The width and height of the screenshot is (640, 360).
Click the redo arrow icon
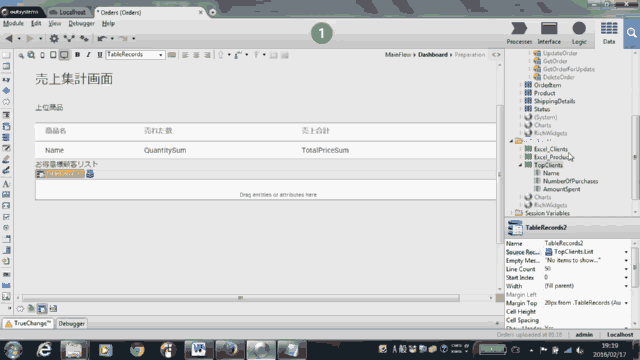(x=123, y=38)
